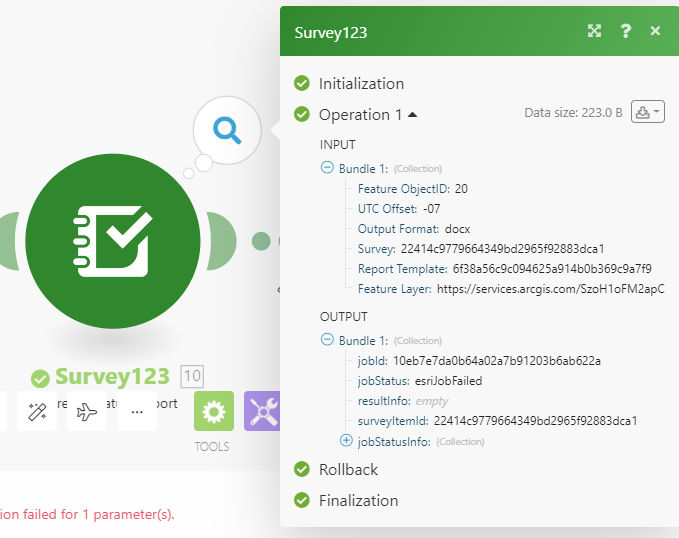Screen dimensions: 679x538
Task: Click the magic wand auto-align icon
Action: 37,411
